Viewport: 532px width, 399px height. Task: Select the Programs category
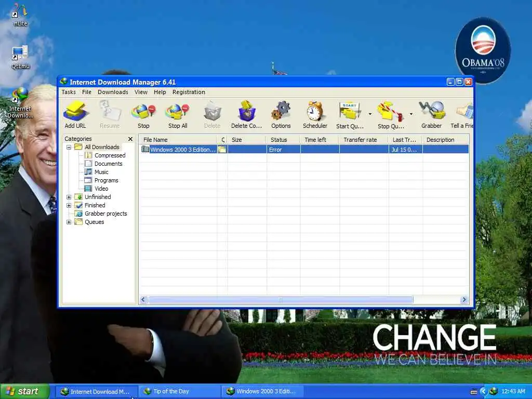(106, 180)
